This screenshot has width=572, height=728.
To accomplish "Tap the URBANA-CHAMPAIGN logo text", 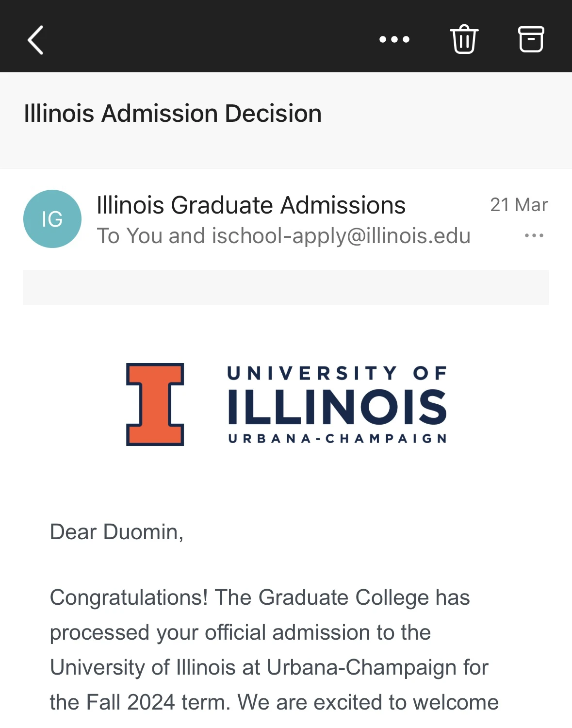I will [337, 439].
